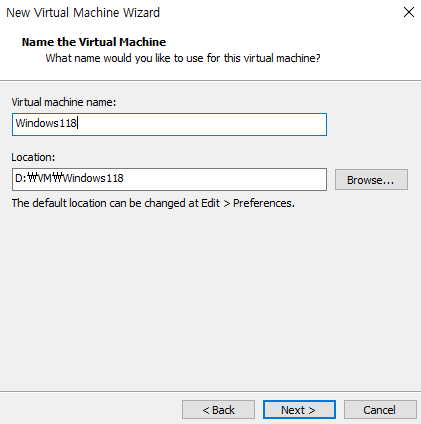Open the Browse... folder dialog
The height and width of the screenshot is (424, 421).
pos(371,180)
